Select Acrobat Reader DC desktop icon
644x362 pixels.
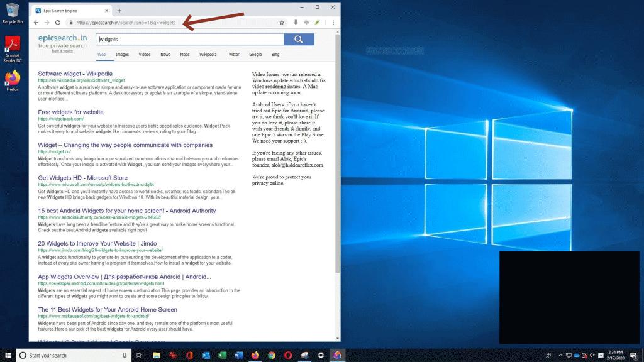point(13,49)
